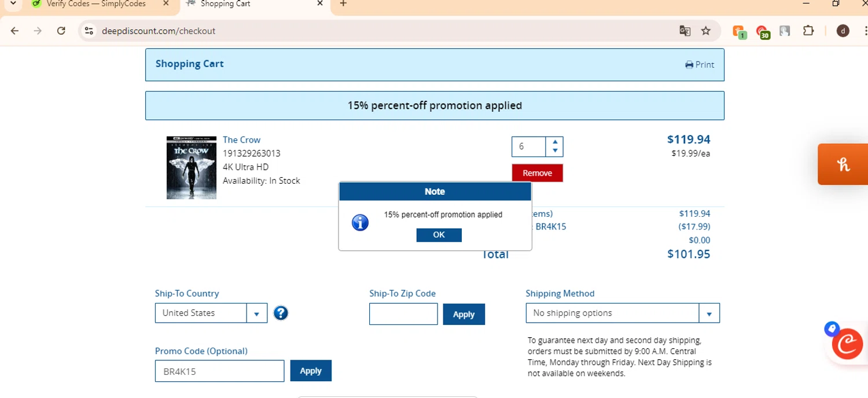
Task: Expand the Ship-To Country dropdown
Action: 256,313
